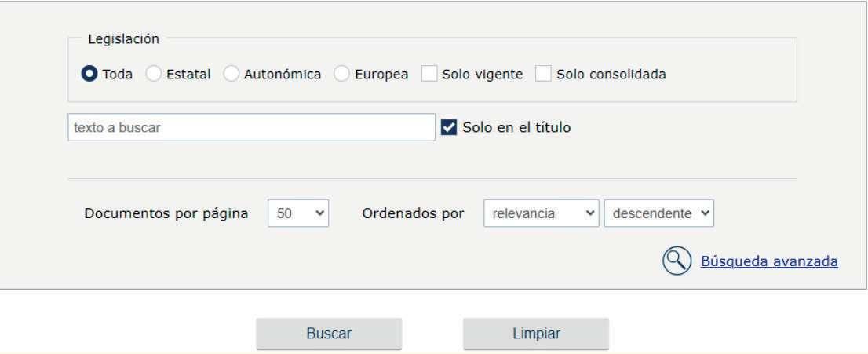Screen dimensions: 868x354
Task: Uncheck the Solo en el título checkbox
Action: 448,127
